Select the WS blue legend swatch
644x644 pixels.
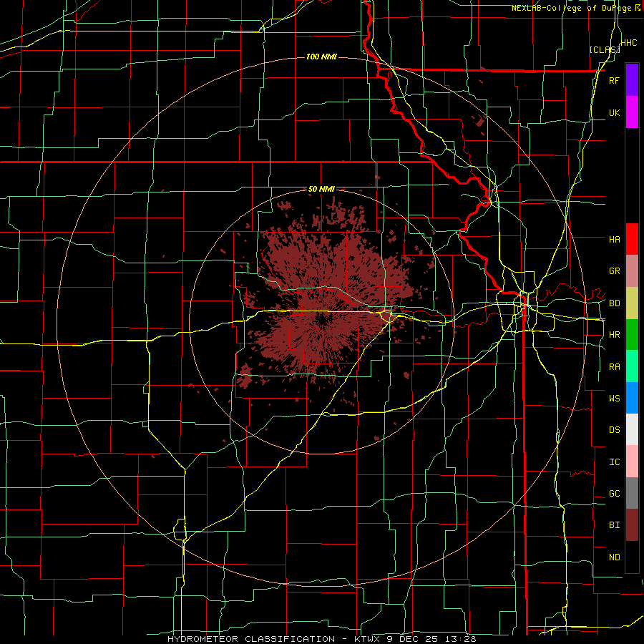click(632, 398)
